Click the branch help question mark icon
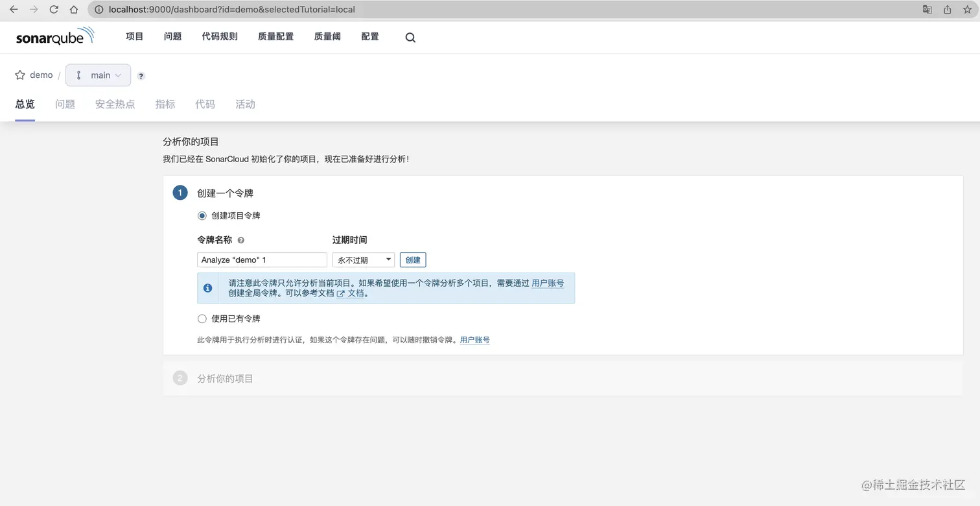This screenshot has height=506, width=980. [141, 76]
